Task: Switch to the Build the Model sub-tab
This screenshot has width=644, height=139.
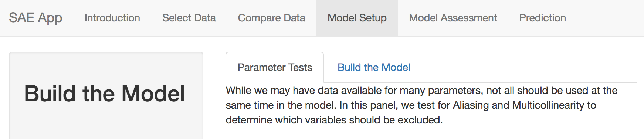Action: tap(374, 67)
